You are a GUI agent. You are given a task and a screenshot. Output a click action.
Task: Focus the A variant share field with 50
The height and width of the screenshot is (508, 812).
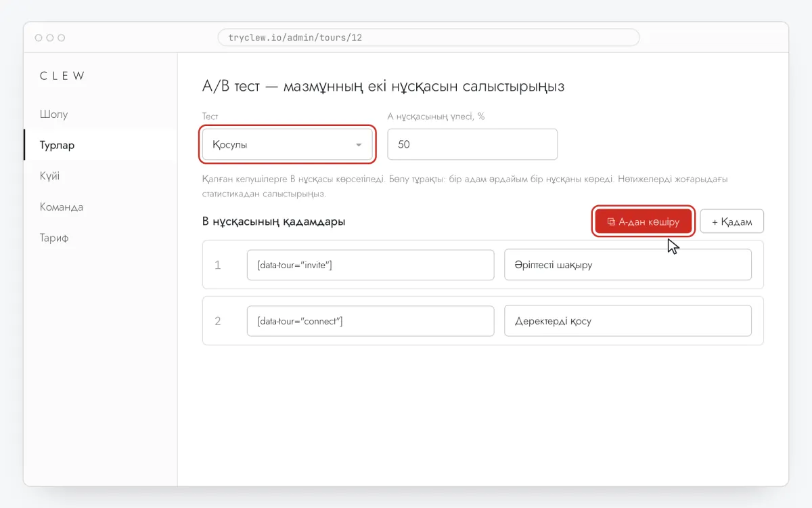[x=472, y=144]
